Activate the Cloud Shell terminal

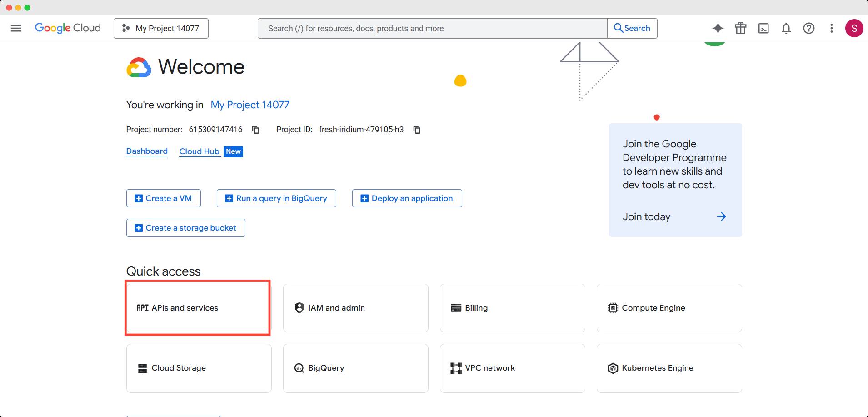click(x=763, y=28)
